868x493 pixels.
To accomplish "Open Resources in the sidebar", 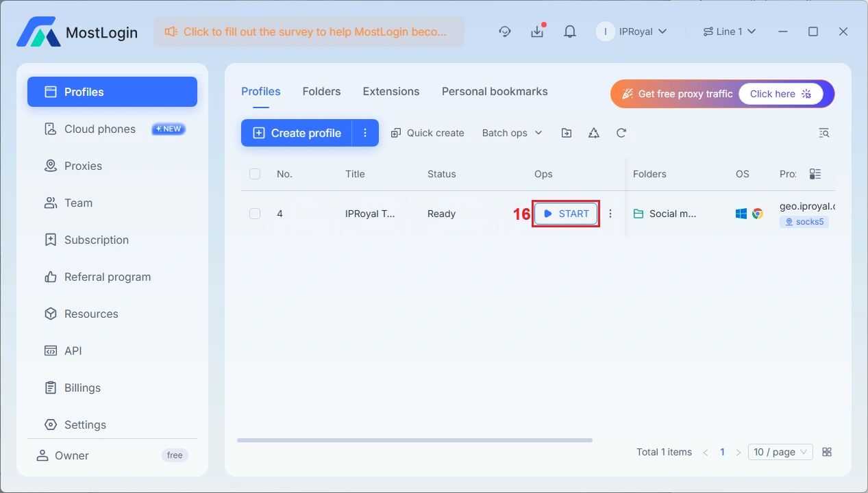I will coord(112,314).
